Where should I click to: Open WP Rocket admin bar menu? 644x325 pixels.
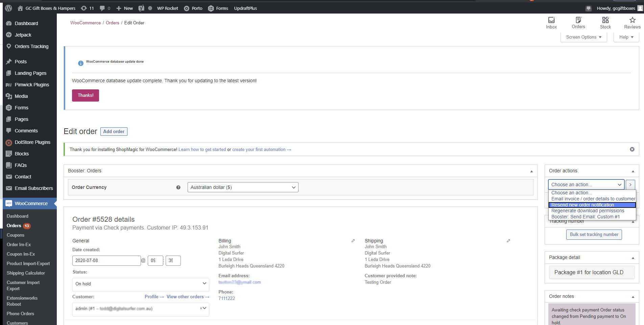(167, 8)
